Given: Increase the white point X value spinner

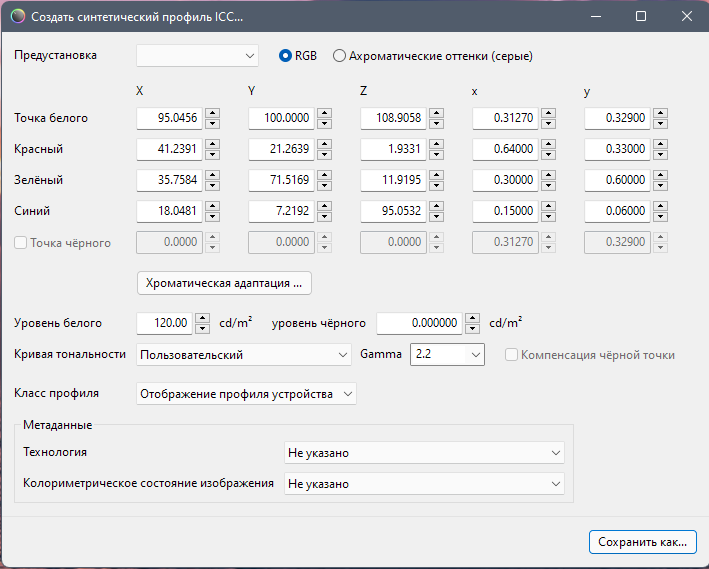Looking at the screenshot, I should click(212, 113).
